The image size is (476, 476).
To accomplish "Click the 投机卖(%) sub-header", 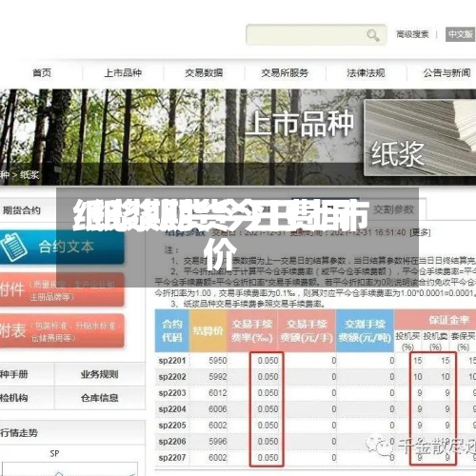I will coord(435,341).
